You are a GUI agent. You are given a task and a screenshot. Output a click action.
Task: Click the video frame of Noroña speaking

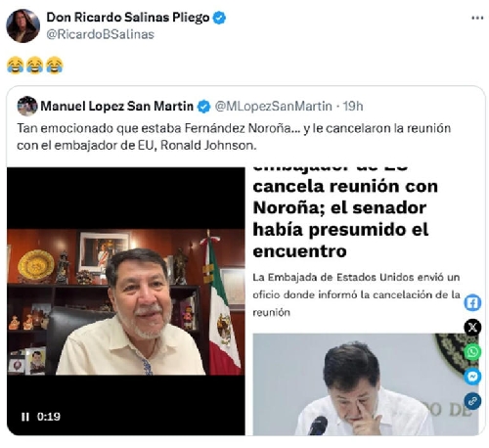(x=126, y=302)
